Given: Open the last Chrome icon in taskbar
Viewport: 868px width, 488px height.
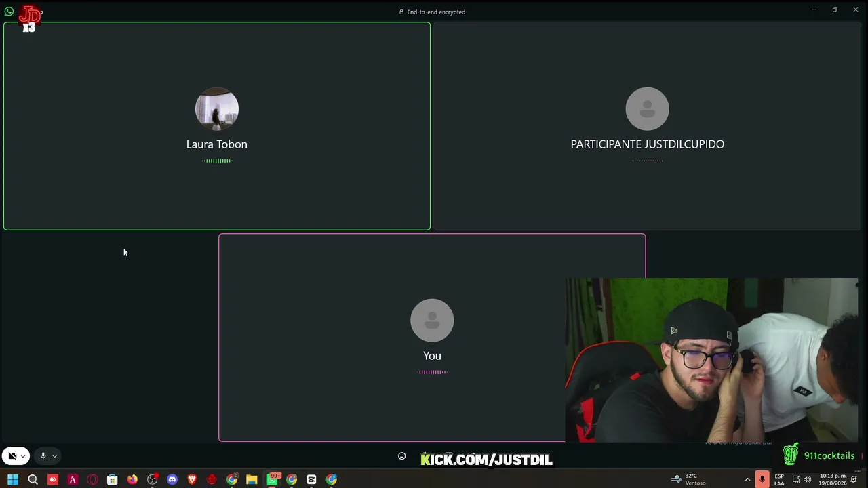Looking at the screenshot, I should click(x=332, y=480).
